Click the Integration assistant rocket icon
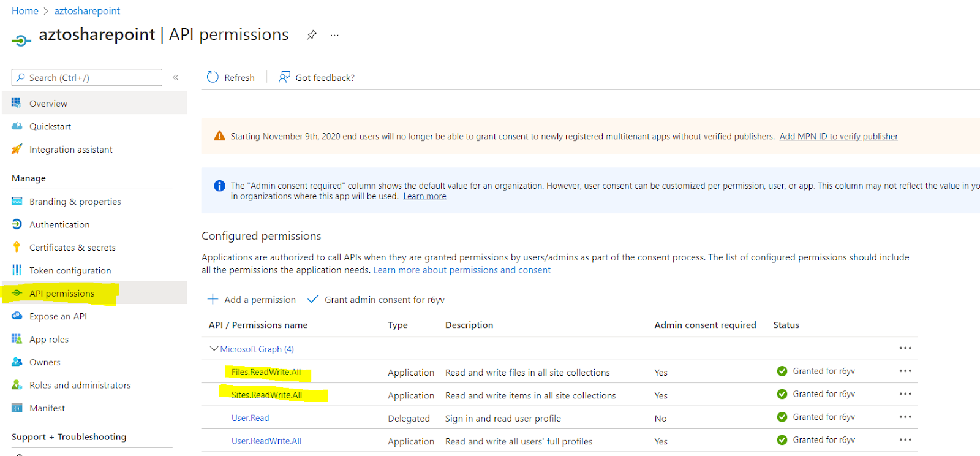 point(17,149)
